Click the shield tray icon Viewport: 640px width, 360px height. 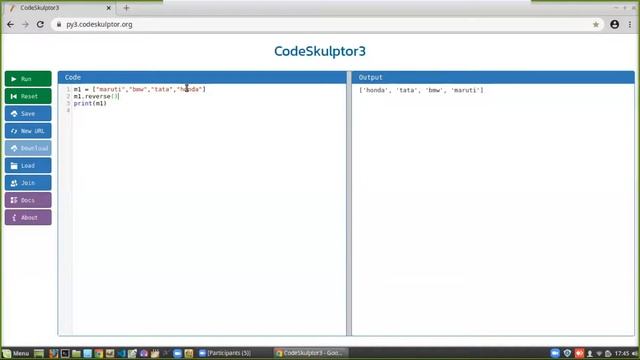point(567,353)
